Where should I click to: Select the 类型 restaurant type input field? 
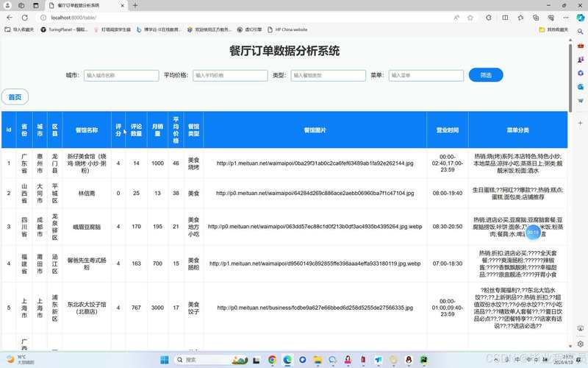pos(328,75)
